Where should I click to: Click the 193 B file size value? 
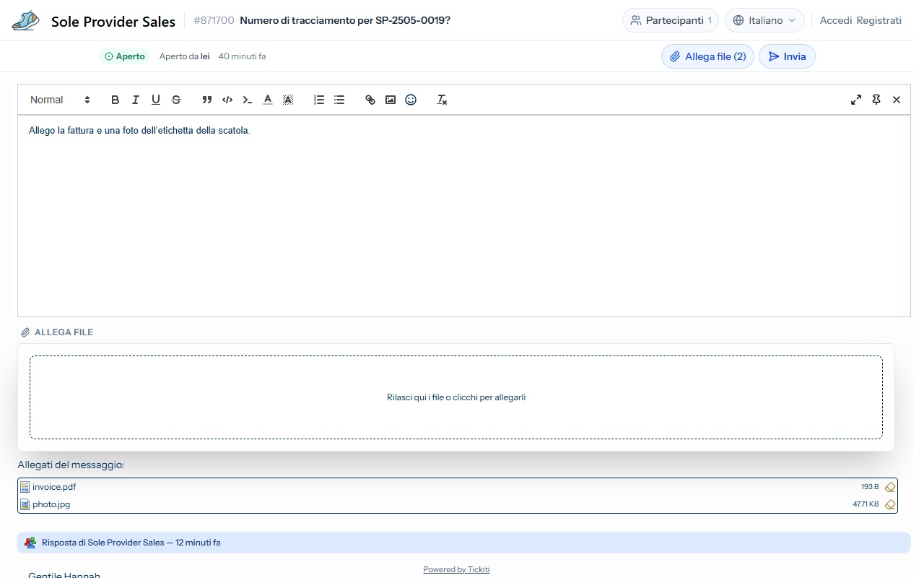(x=870, y=487)
